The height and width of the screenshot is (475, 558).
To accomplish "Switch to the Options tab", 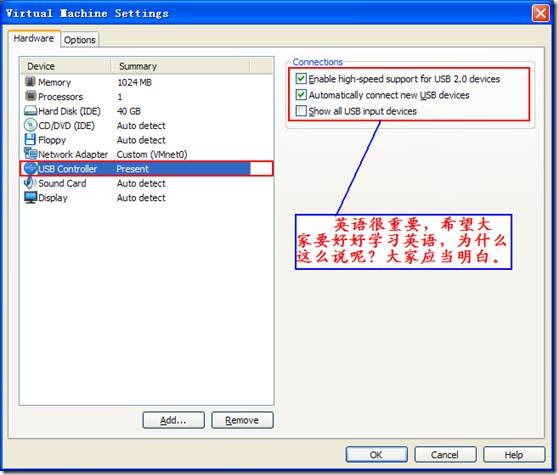I will 80,40.
